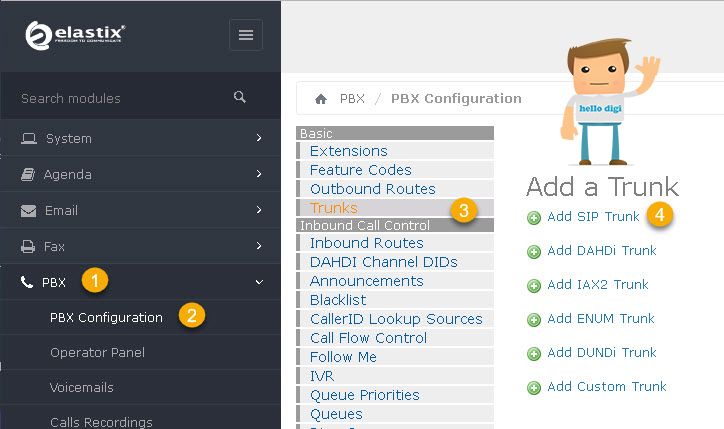Click the Add SIP Trunk link
The width and height of the screenshot is (724, 429).
point(593,217)
